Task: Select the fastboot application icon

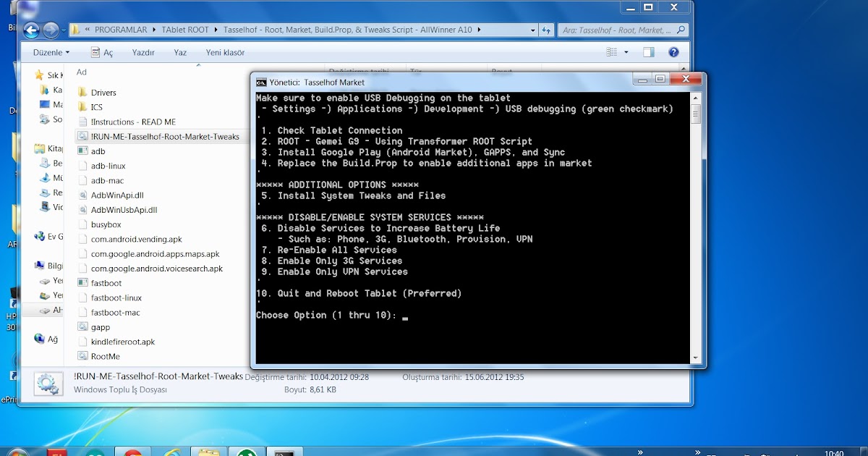Action: tap(82, 283)
